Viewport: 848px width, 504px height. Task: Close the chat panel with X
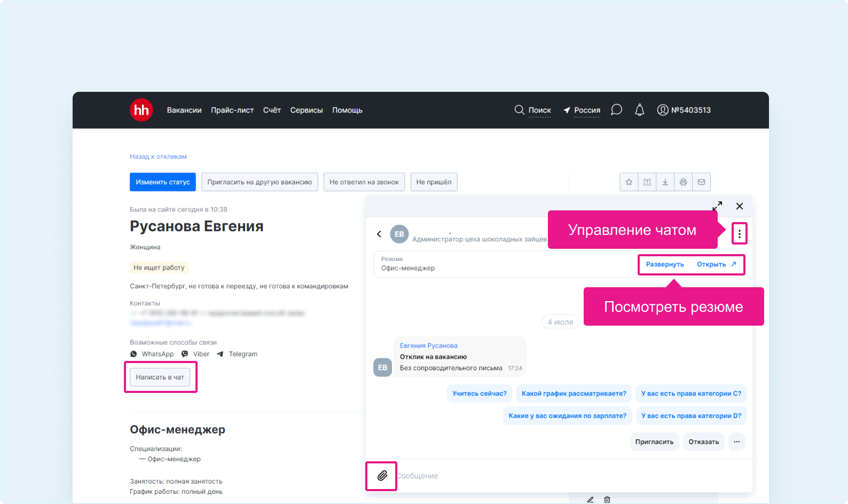click(740, 206)
